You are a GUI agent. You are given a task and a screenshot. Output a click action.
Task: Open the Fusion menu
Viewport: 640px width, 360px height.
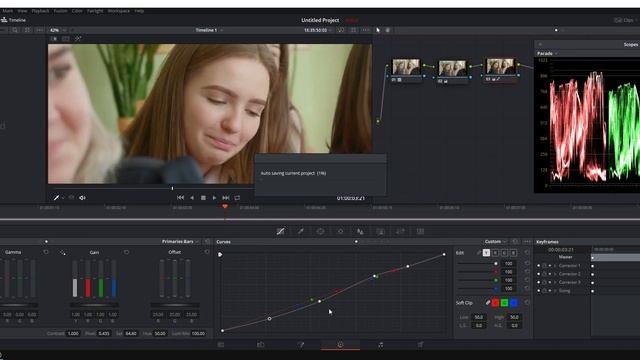point(60,11)
